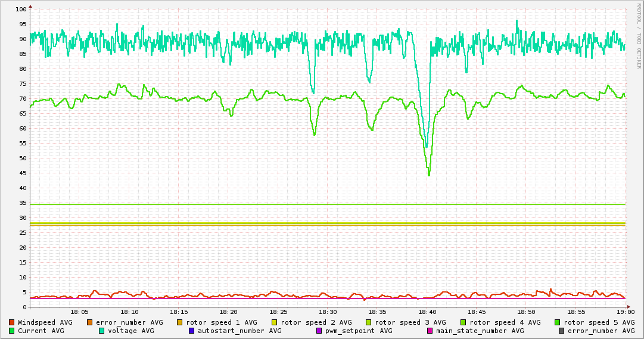The width and height of the screenshot is (644, 339).
Task: Click the rotor speed 4 AVG swatch
Action: click(463, 322)
